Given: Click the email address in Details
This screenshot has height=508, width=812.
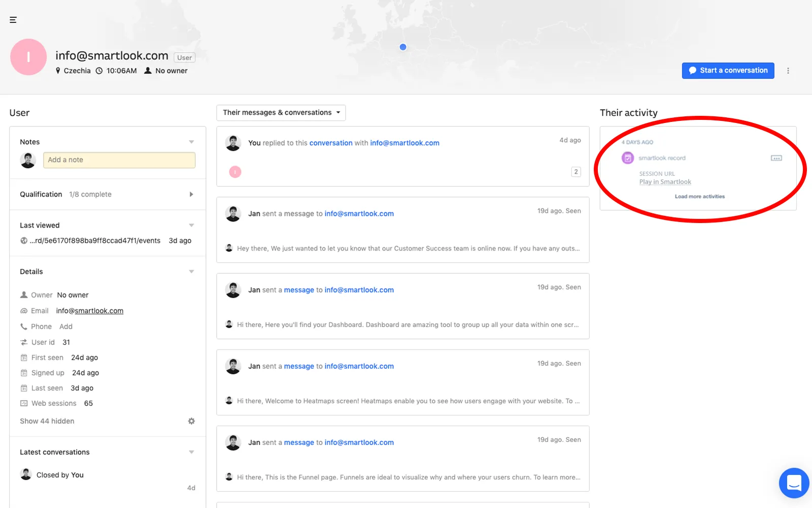Looking at the screenshot, I should point(90,311).
